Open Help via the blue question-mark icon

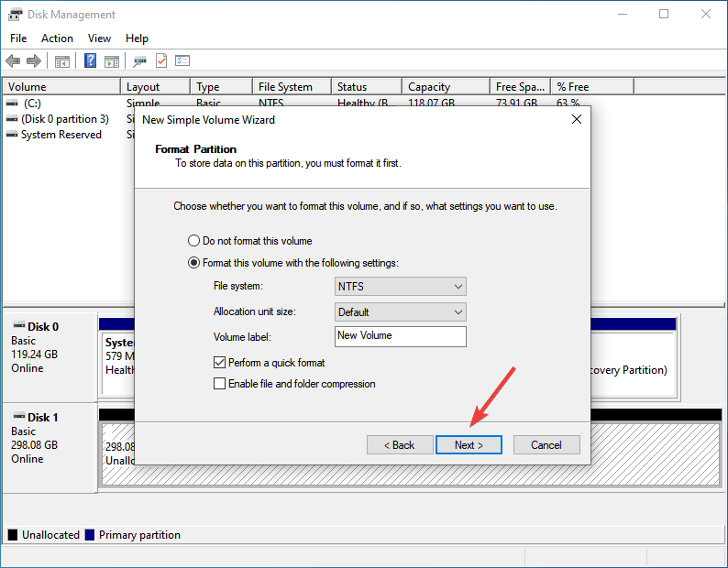[x=90, y=60]
